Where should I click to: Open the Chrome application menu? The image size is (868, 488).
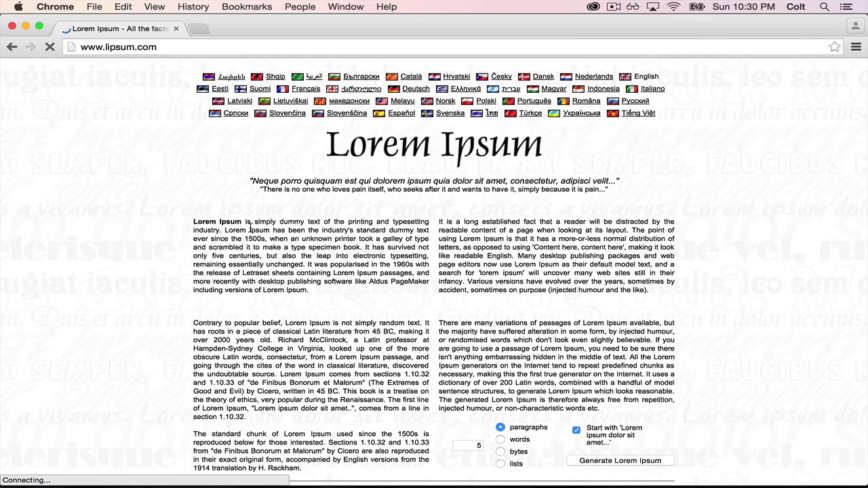click(55, 7)
